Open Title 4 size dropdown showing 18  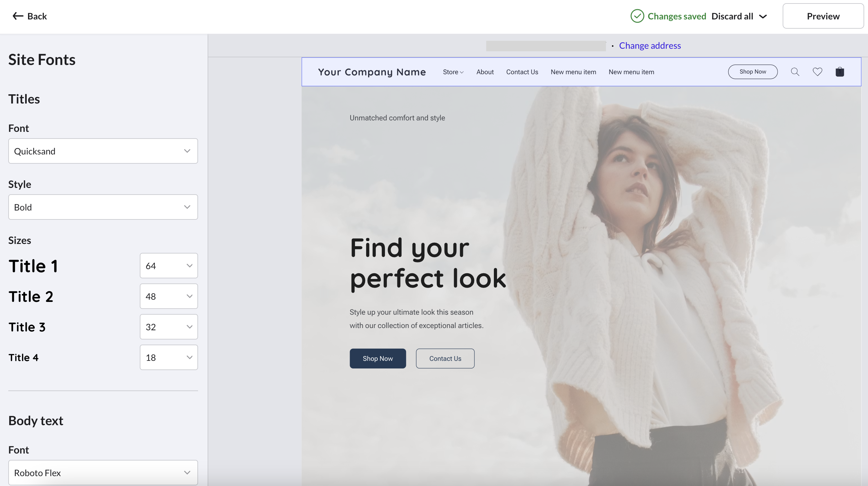coord(169,357)
